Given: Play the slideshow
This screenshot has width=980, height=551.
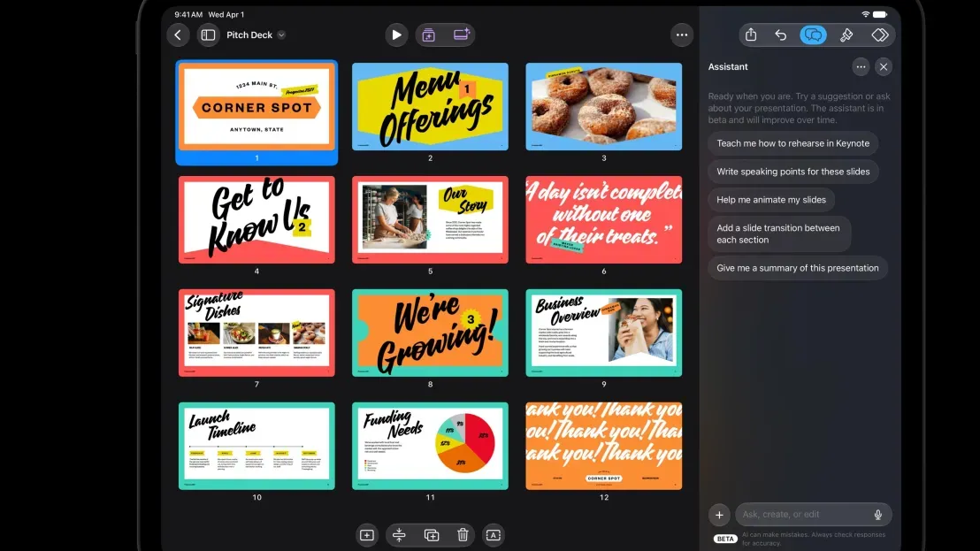Looking at the screenshot, I should pyautogui.click(x=396, y=35).
